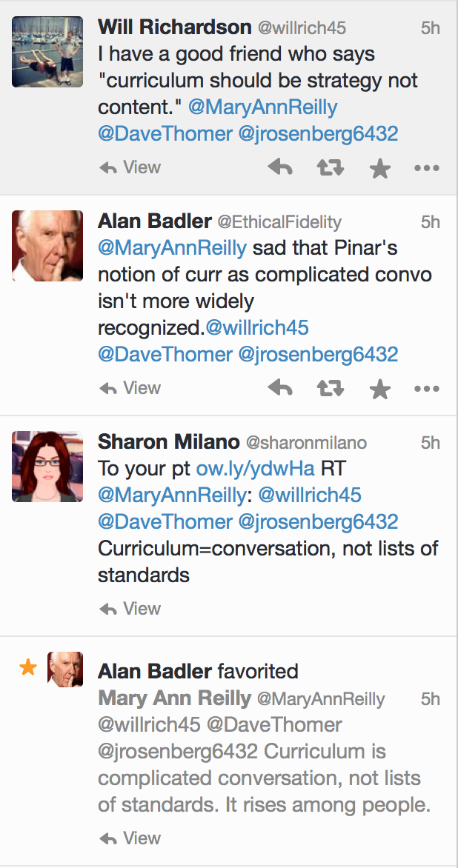Viewport: 458px width, 868px height.
Task: Star Alan Badler's tweet as favorite
Action: pyautogui.click(x=379, y=388)
